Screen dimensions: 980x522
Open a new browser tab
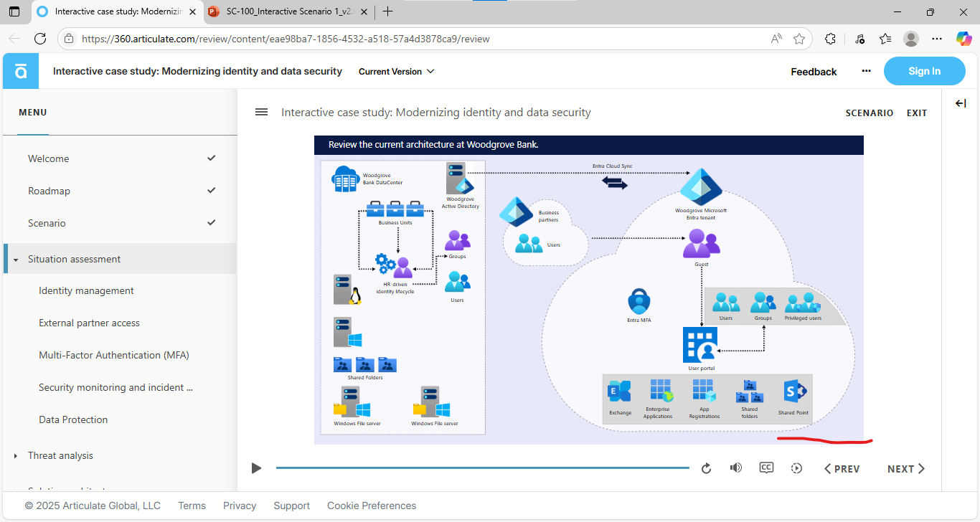pyautogui.click(x=388, y=11)
